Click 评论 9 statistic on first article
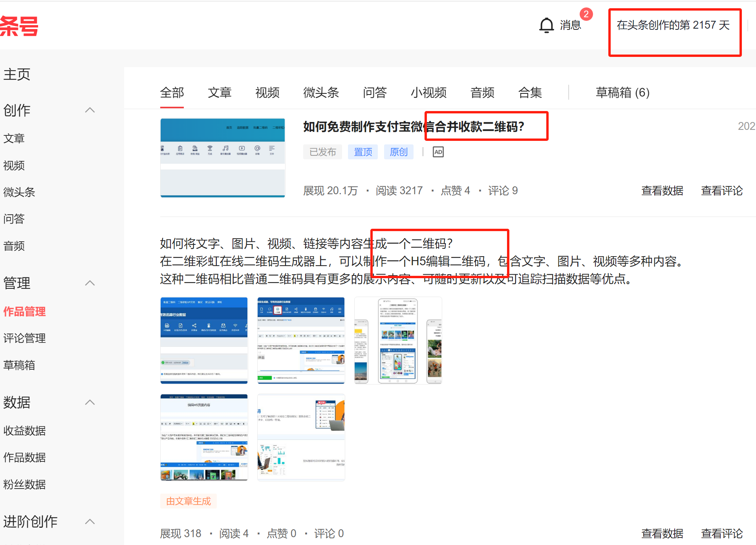The height and width of the screenshot is (545, 756). [x=503, y=191]
